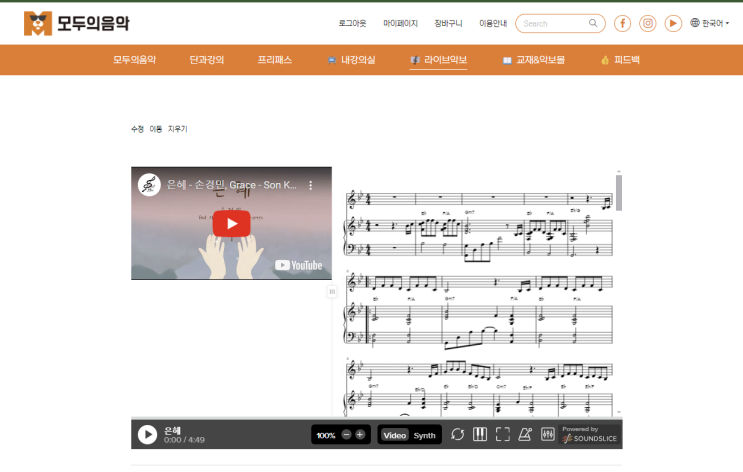The width and height of the screenshot is (743, 472).
Task: Click the search magnifier icon
Action: pos(593,23)
